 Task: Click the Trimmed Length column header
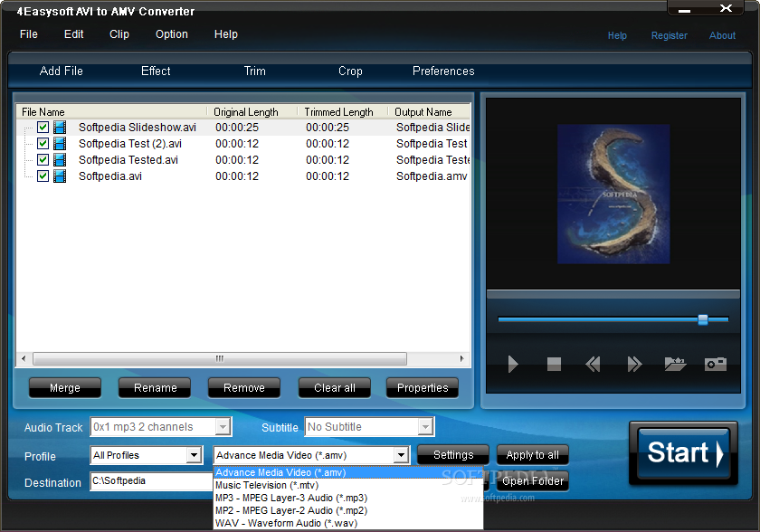pos(343,112)
